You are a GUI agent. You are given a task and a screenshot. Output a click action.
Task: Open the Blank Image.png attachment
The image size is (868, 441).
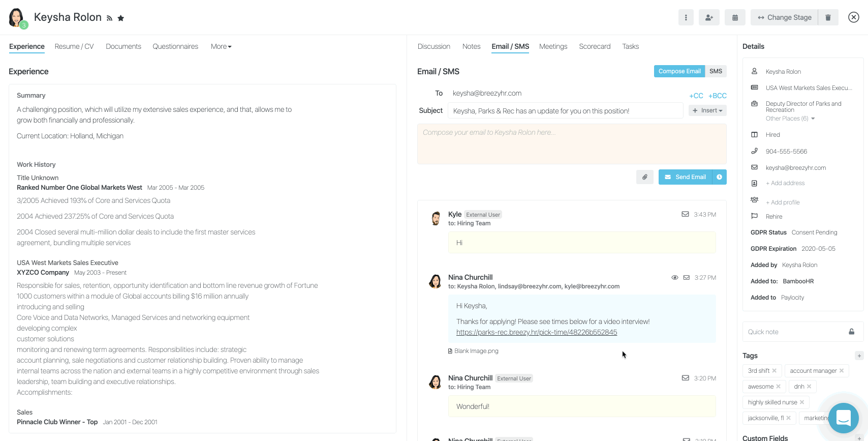click(473, 351)
